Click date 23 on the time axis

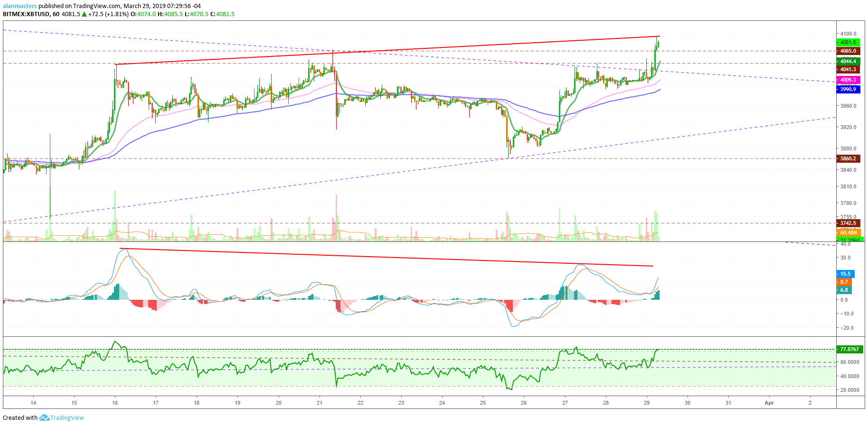click(401, 403)
